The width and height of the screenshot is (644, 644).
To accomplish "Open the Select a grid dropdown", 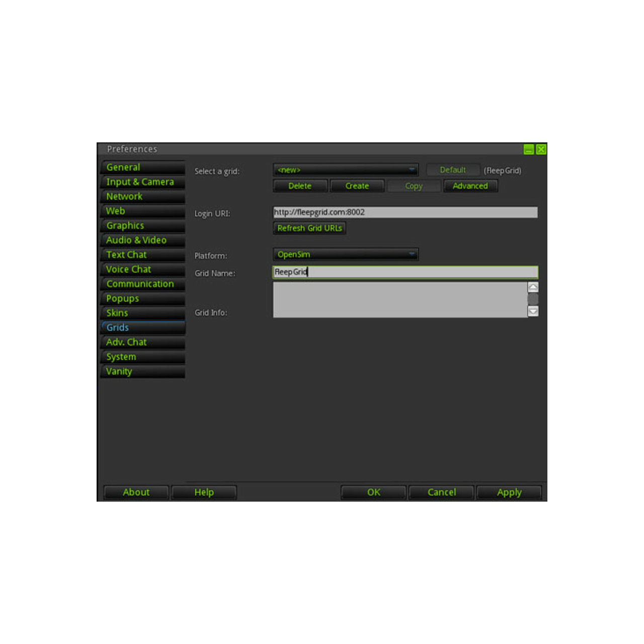I will (x=346, y=170).
